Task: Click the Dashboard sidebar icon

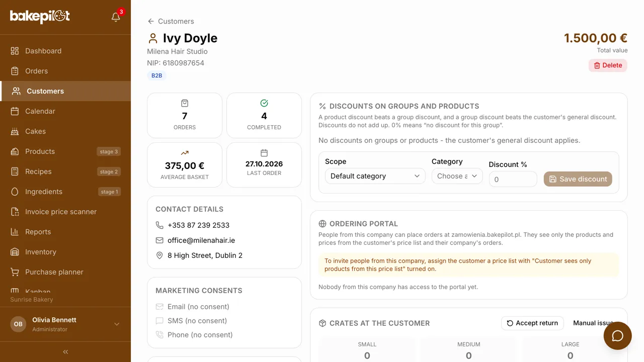Action: point(15,51)
